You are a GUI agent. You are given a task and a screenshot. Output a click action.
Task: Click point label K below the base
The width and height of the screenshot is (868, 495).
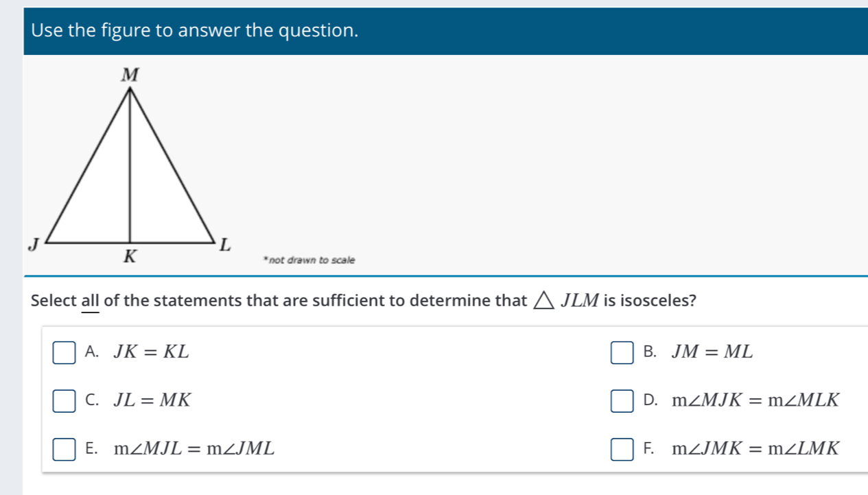130,257
